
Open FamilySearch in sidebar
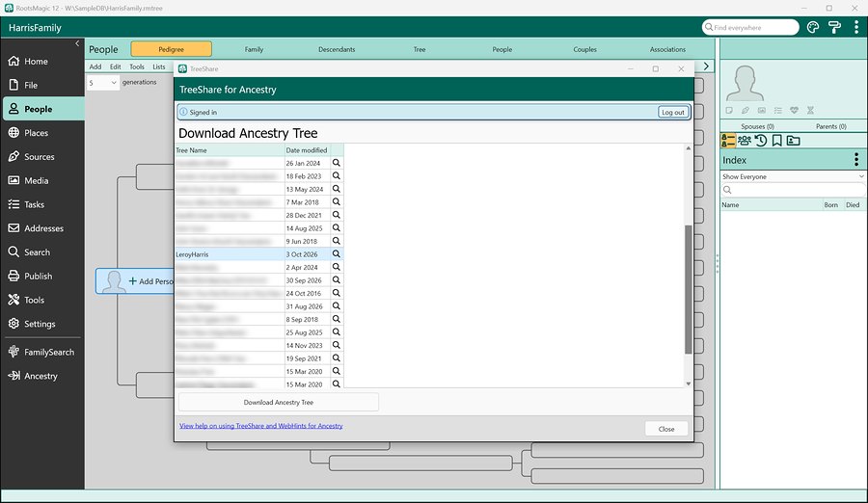coord(42,352)
